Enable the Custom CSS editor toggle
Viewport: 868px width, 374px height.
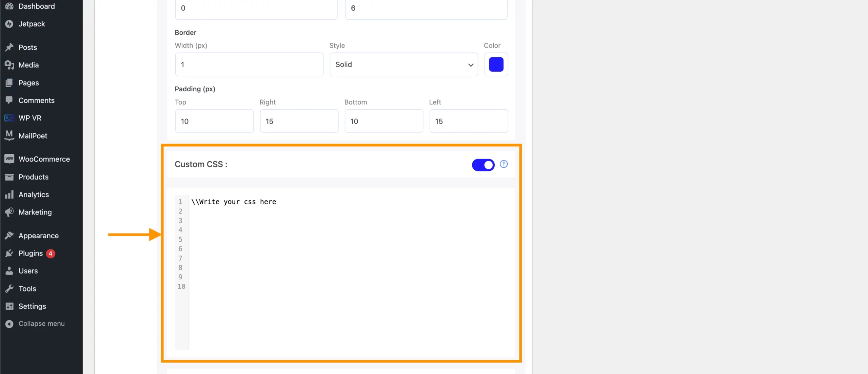tap(483, 164)
